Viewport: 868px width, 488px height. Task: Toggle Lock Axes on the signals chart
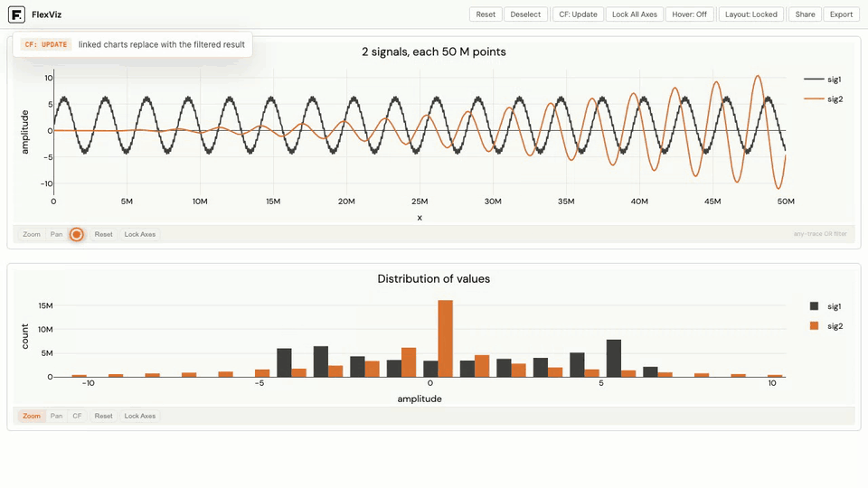140,234
